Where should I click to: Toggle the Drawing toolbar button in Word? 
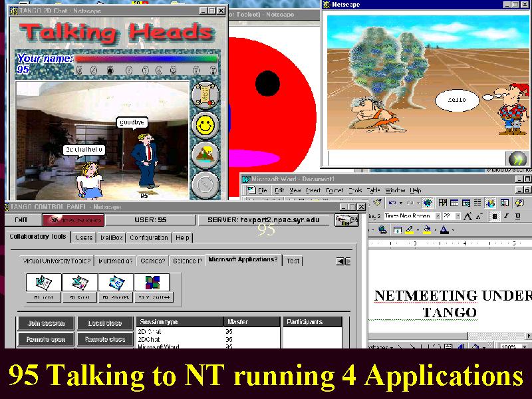click(x=490, y=203)
